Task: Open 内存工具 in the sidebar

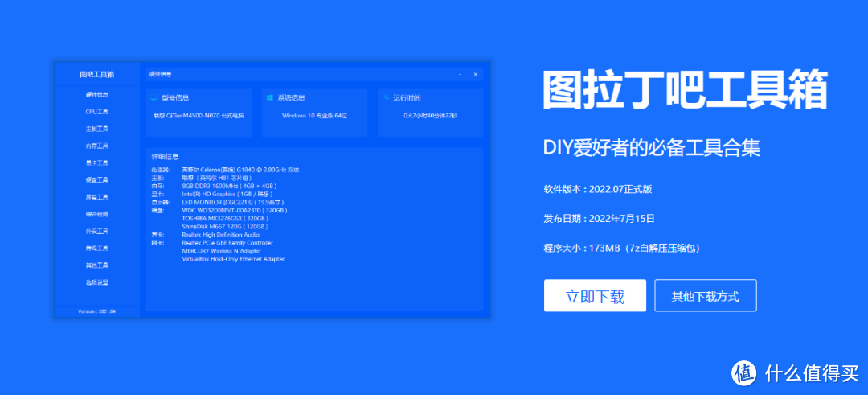Action: pyautogui.click(x=97, y=146)
